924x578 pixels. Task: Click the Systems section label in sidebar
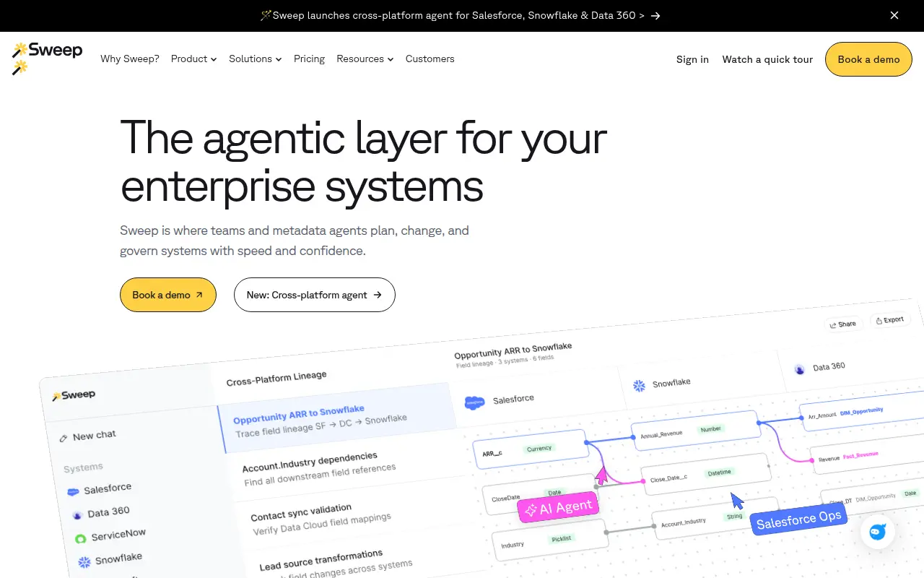pyautogui.click(x=83, y=467)
